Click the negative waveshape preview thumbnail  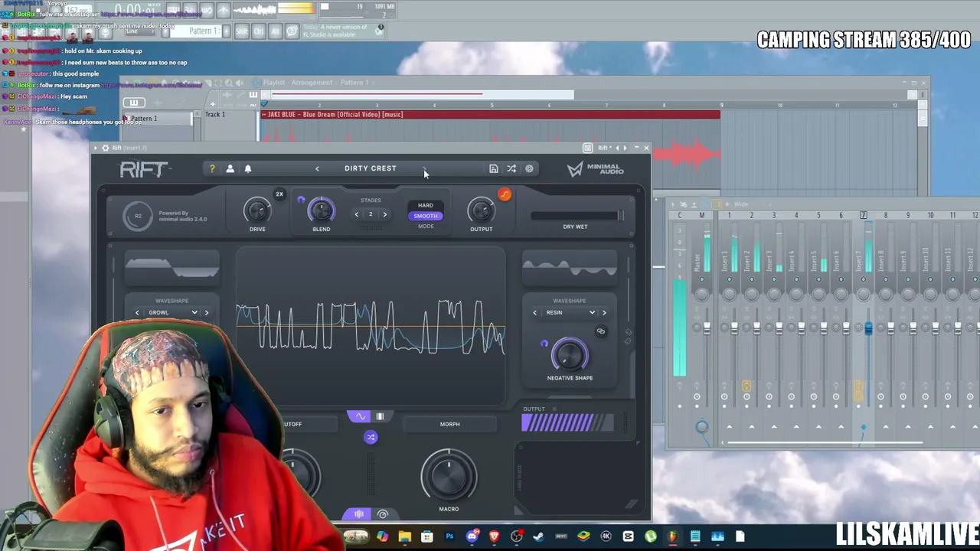tap(570, 268)
